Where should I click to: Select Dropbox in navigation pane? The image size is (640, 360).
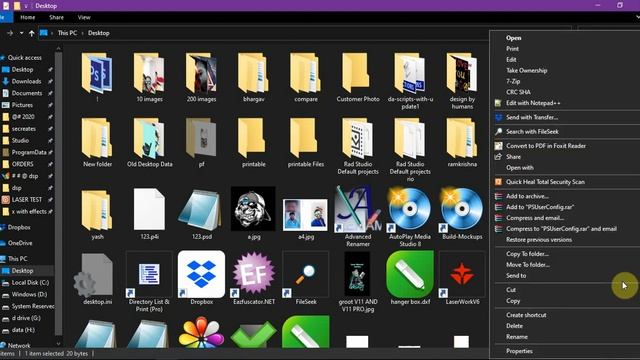pyautogui.click(x=19, y=227)
